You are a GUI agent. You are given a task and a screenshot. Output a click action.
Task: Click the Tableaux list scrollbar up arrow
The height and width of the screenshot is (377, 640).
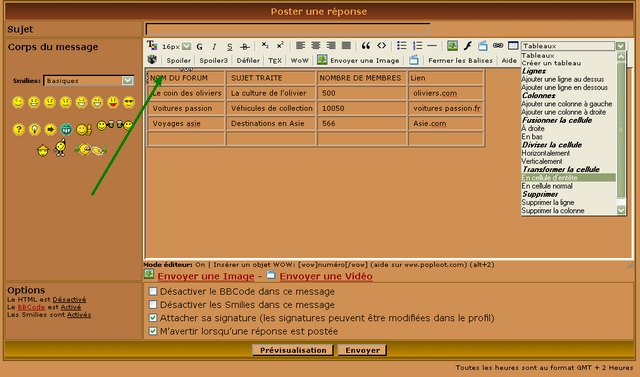[621, 56]
